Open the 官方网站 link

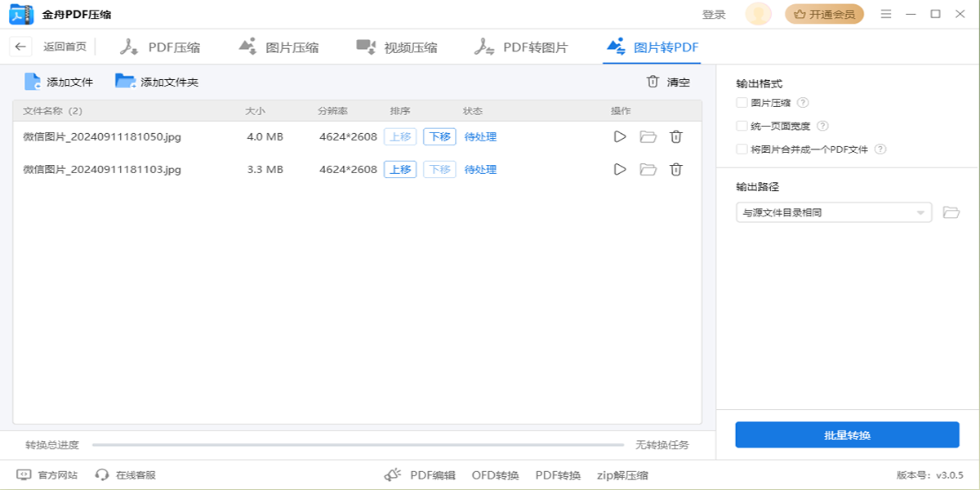click(58, 474)
